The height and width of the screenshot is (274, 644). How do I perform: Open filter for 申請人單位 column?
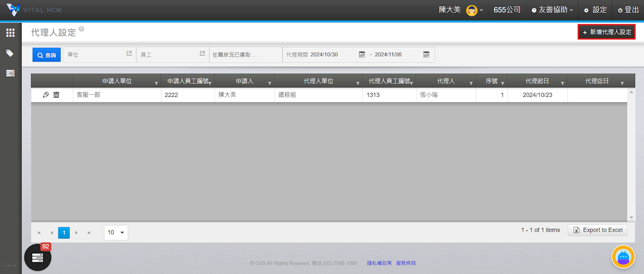pyautogui.click(x=156, y=83)
